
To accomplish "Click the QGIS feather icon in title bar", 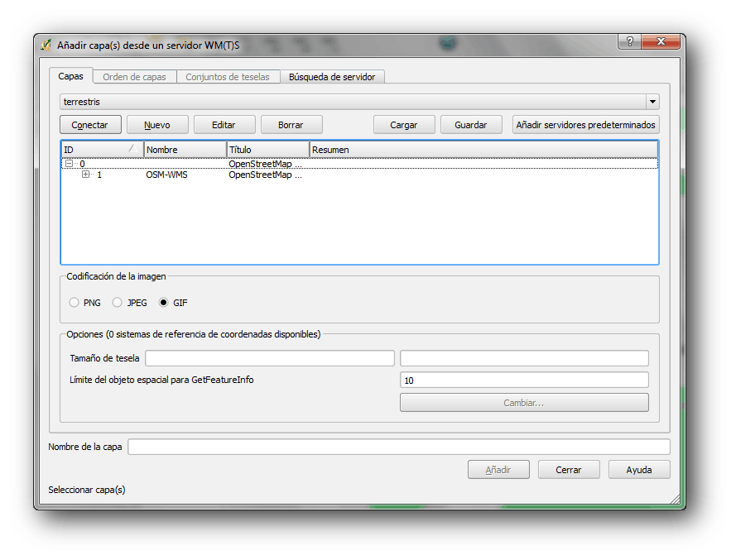I will click(x=46, y=45).
